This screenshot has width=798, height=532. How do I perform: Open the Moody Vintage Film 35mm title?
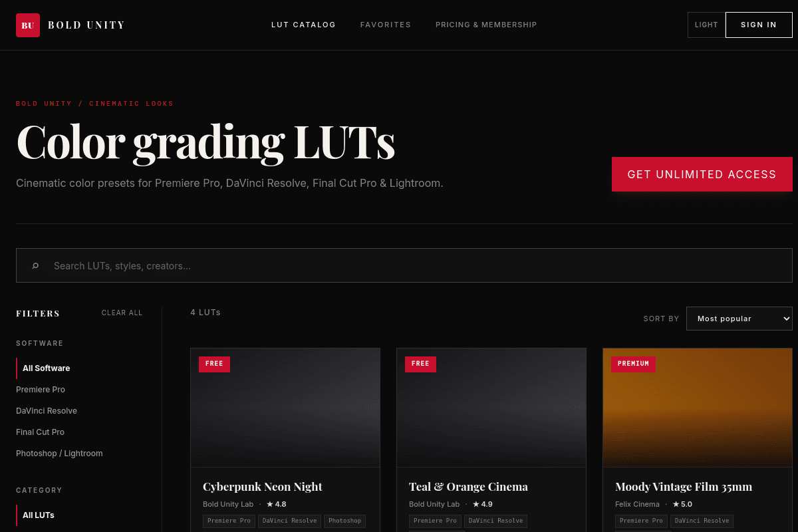(684, 487)
